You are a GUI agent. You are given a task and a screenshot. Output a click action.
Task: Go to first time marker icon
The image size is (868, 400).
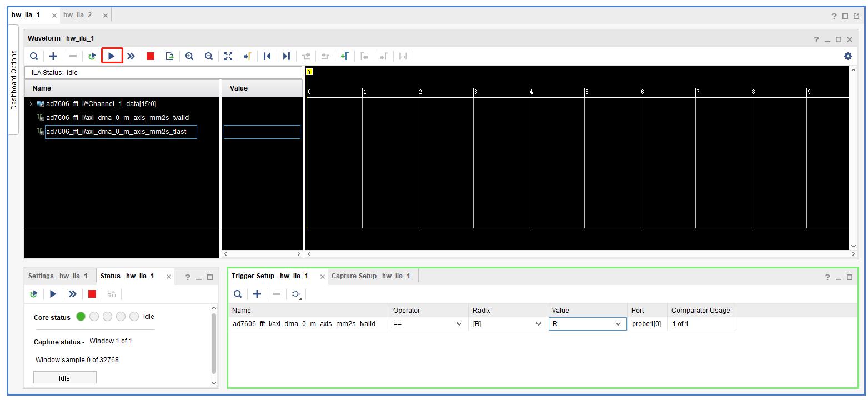coord(267,56)
